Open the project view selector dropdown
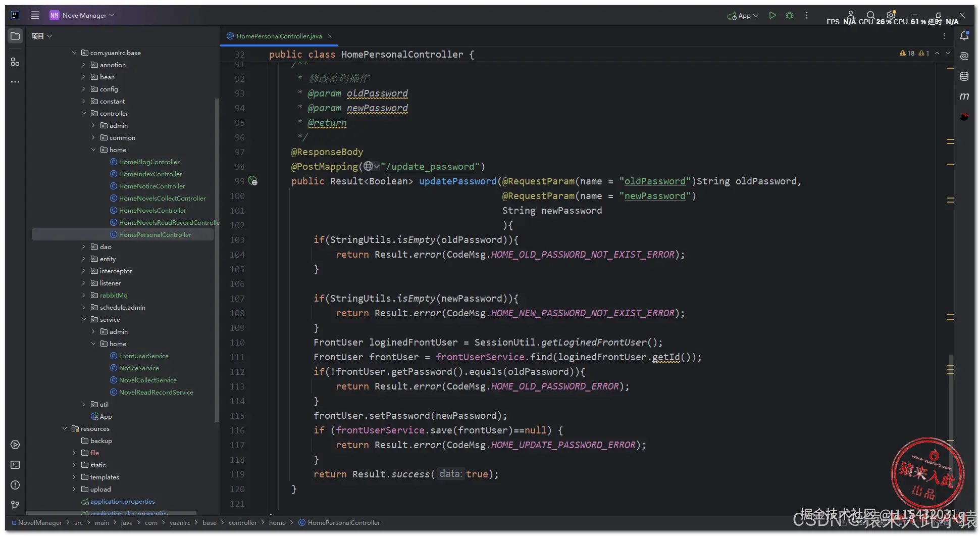Viewport: 980px width, 536px height. (x=41, y=36)
